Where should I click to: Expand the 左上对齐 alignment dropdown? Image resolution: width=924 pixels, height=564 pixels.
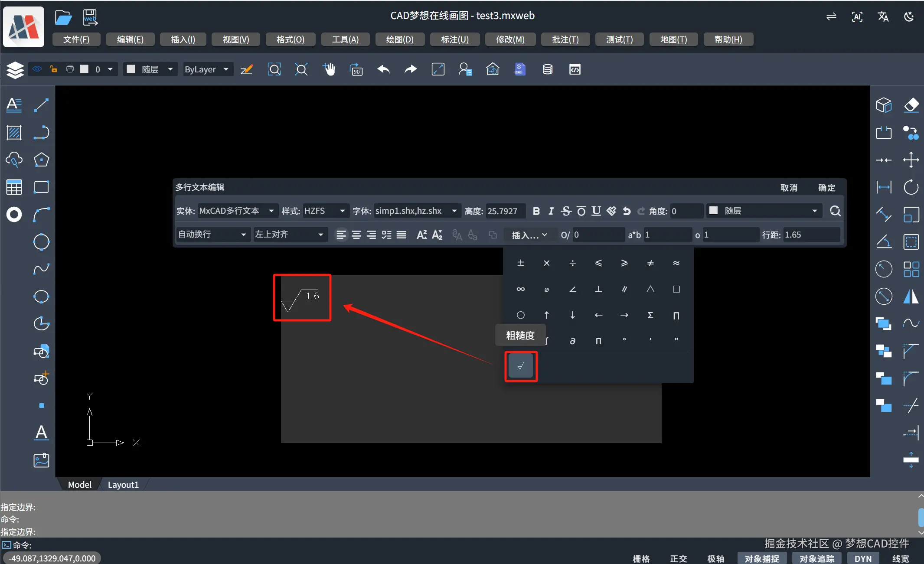coord(289,235)
